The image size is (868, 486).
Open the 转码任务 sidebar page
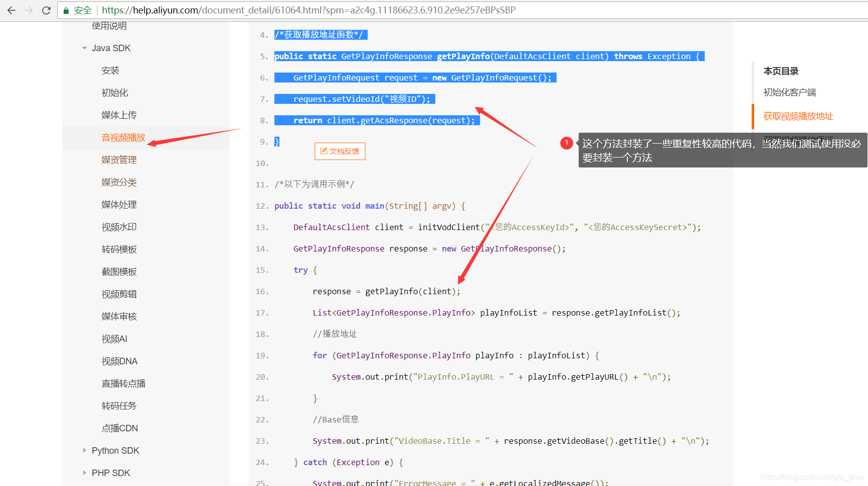(x=119, y=406)
